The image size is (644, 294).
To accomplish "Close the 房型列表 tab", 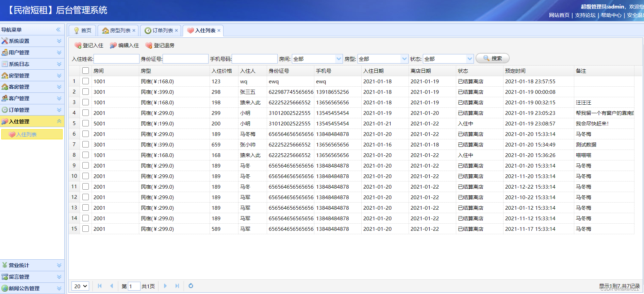I will tap(134, 31).
